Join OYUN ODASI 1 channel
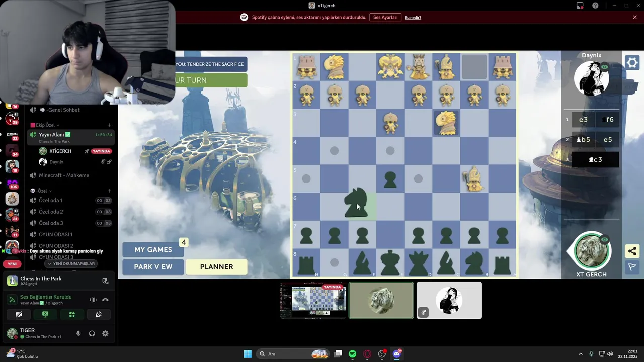Image resolution: width=644 pixels, height=362 pixels. pos(71,234)
